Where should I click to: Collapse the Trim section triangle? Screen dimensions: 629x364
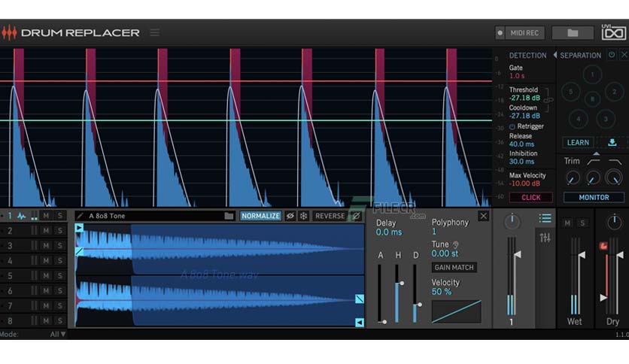coord(596,153)
